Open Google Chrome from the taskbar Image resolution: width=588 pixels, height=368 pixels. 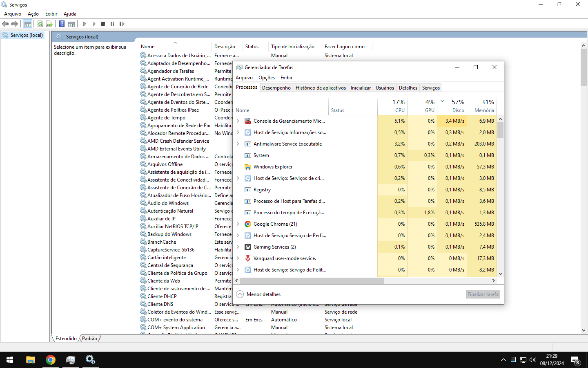click(x=51, y=360)
